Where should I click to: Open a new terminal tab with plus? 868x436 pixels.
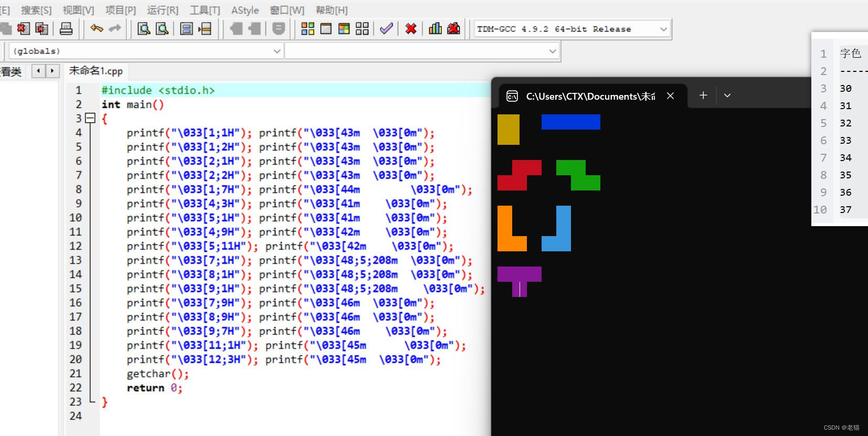(x=703, y=95)
